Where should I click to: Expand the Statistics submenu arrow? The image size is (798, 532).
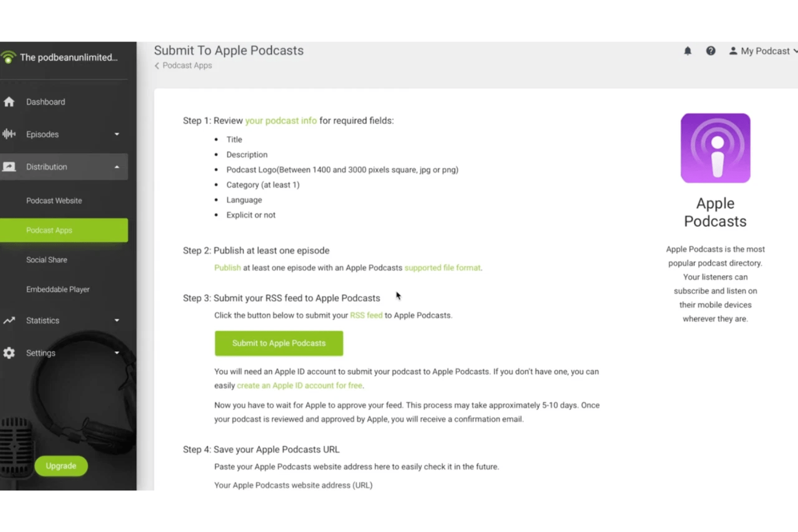[117, 321]
